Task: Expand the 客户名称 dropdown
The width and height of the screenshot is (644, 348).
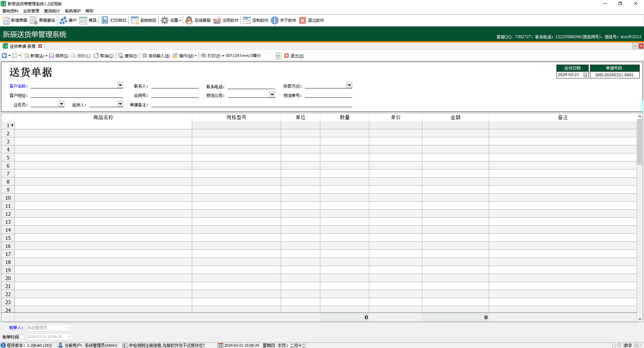Action: [x=120, y=85]
